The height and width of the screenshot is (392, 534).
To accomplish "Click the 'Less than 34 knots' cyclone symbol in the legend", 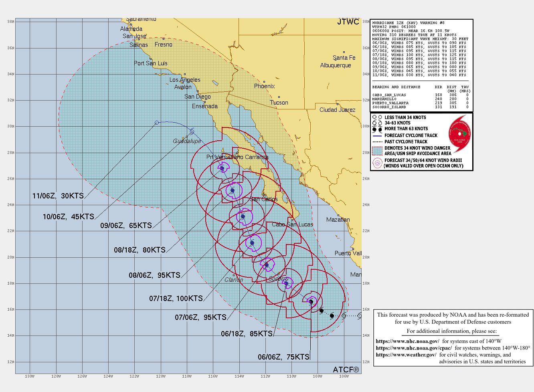I will 377,117.
